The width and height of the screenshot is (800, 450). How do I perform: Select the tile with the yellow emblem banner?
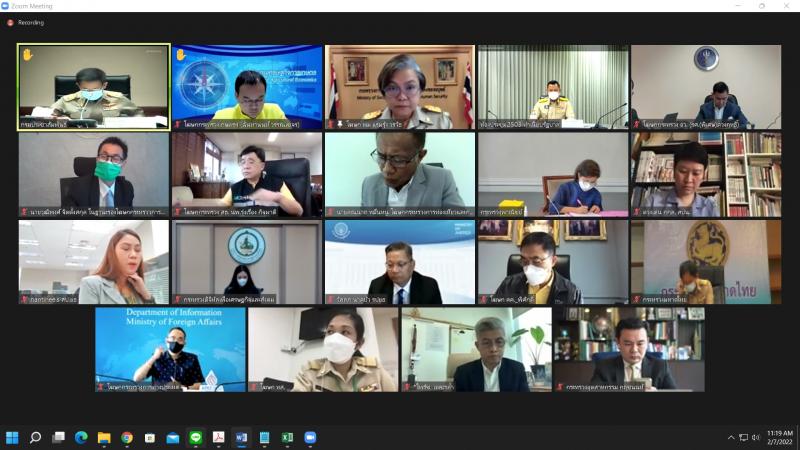coord(706,262)
